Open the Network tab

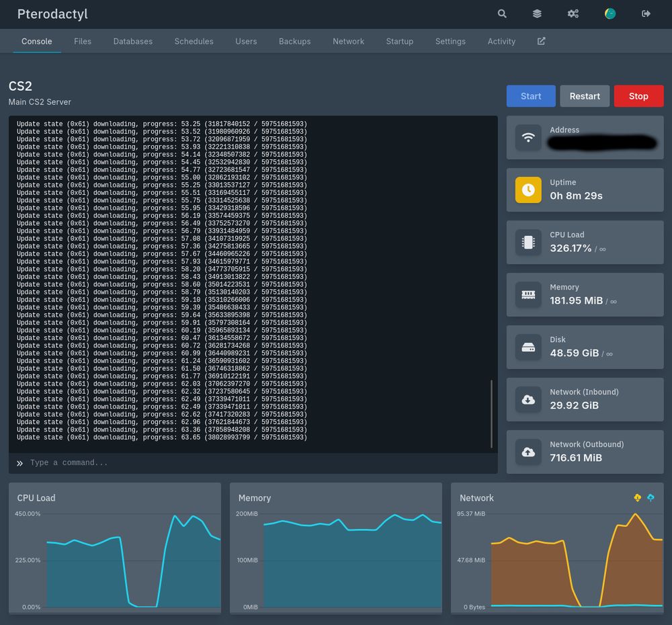click(348, 42)
